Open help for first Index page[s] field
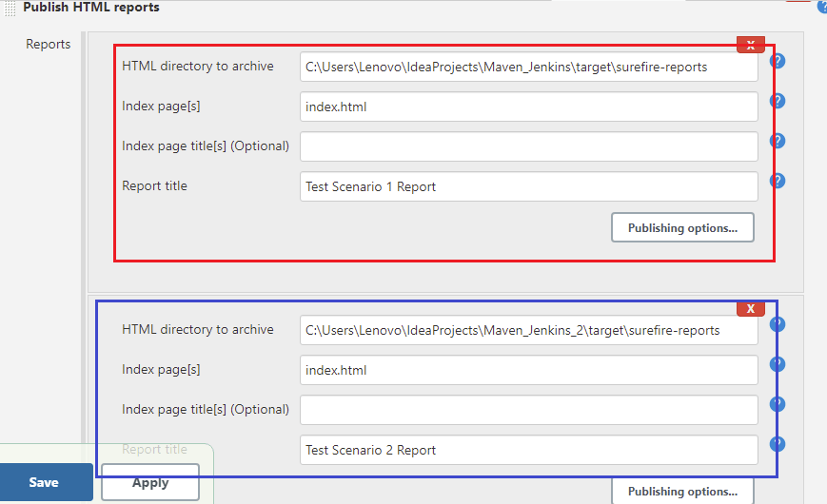This screenshot has width=827, height=504. (778, 101)
